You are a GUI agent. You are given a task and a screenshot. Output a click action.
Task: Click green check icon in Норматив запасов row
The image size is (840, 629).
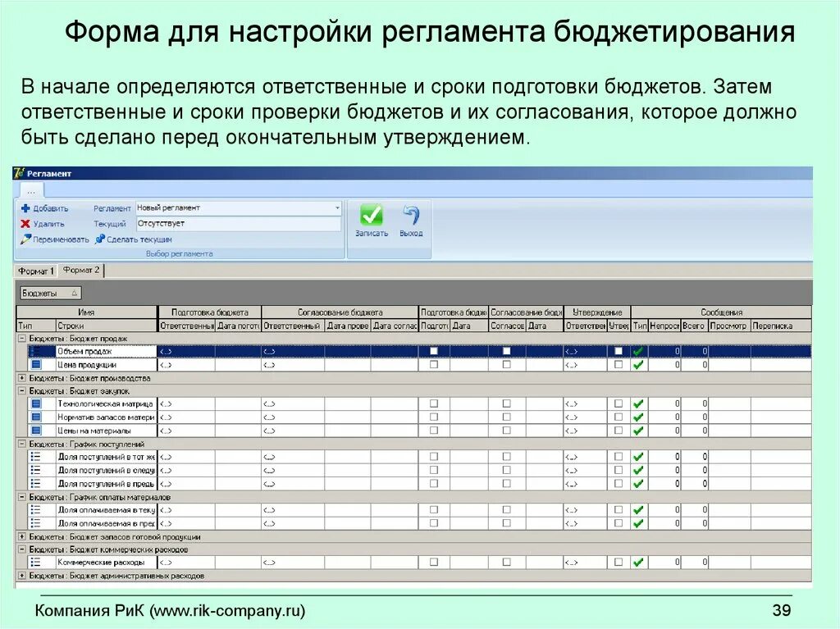coord(638,417)
